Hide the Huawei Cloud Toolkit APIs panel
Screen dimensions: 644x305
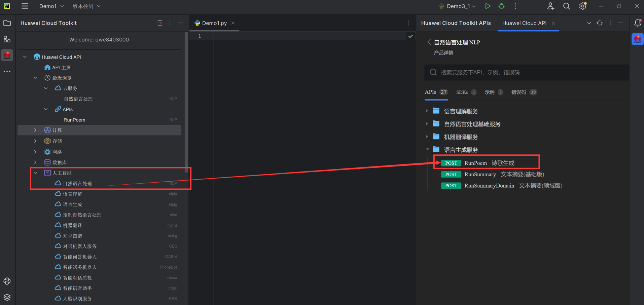[x=621, y=23]
